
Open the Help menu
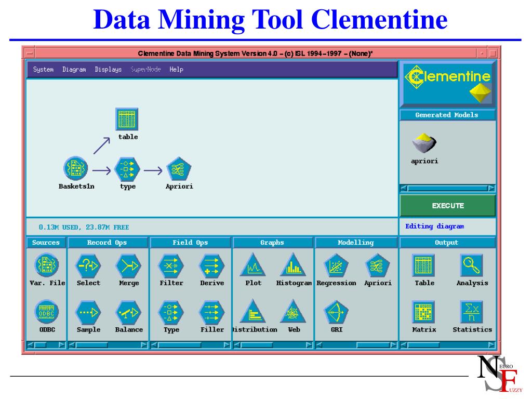176,70
